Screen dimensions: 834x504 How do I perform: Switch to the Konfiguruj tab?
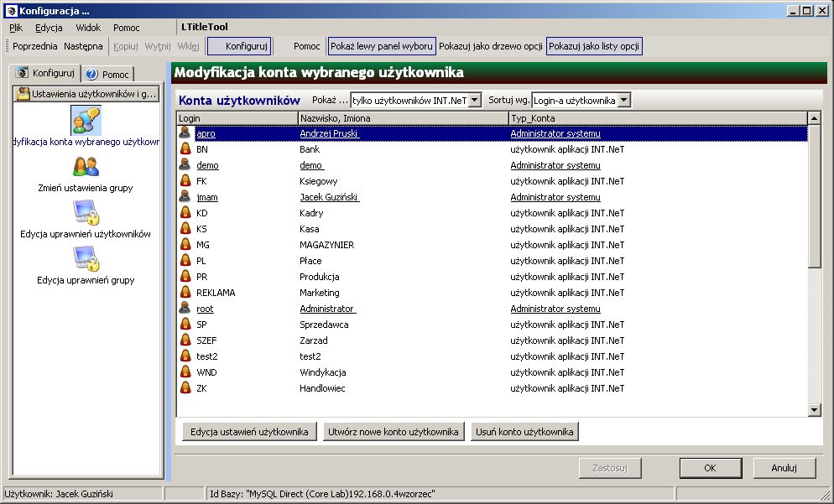point(45,73)
